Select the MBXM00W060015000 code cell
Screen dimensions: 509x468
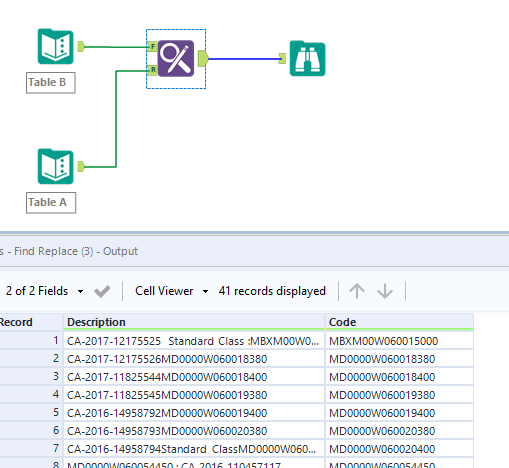399,341
